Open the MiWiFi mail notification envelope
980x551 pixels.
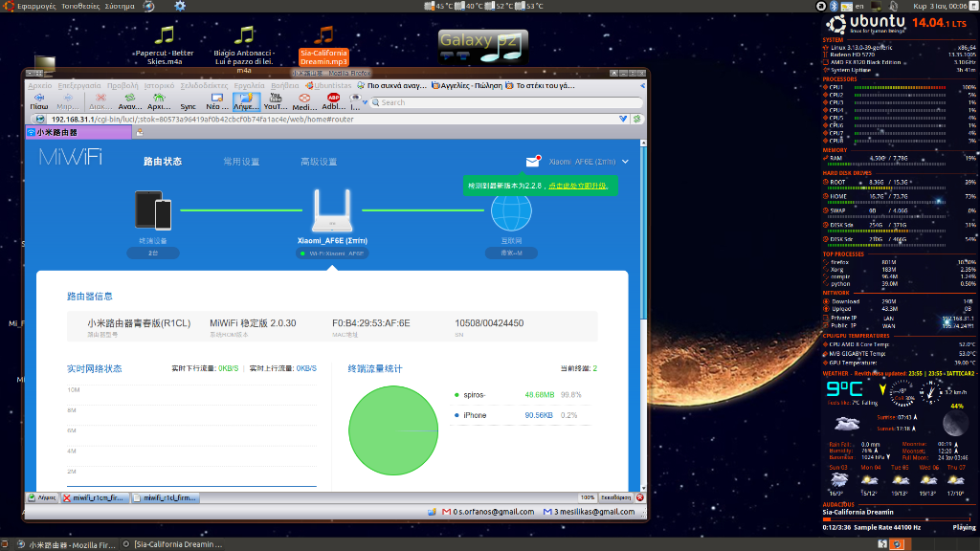tap(533, 162)
